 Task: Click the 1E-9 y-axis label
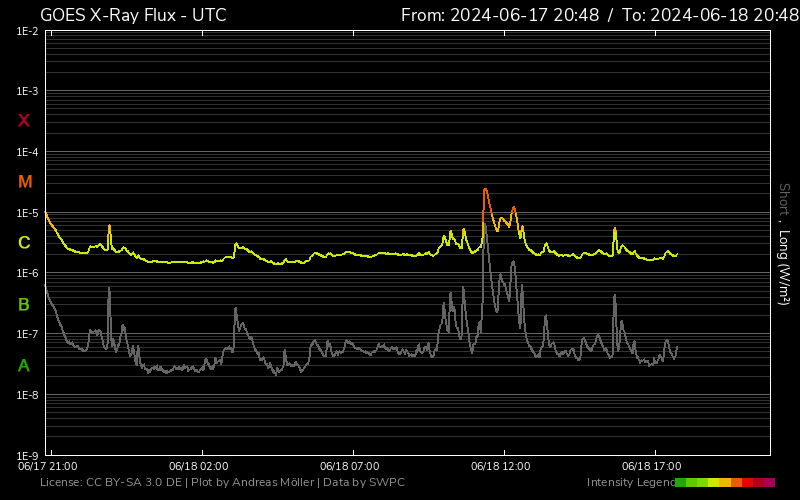click(x=28, y=456)
